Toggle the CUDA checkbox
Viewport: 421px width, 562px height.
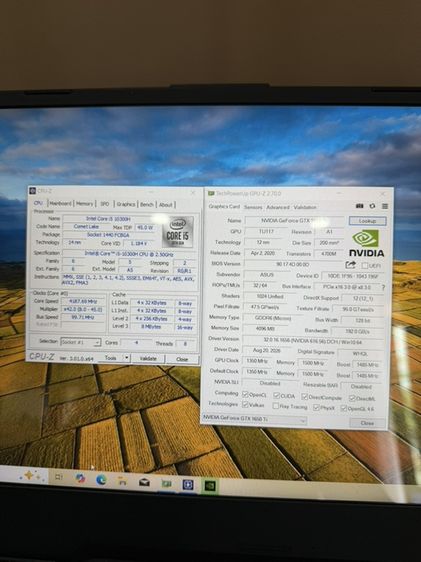[276, 395]
